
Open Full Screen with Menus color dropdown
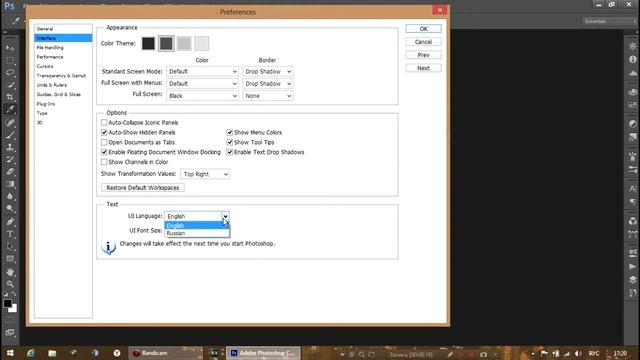tap(202, 84)
